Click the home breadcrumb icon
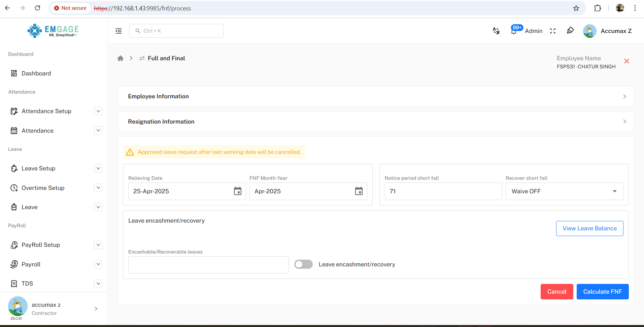This screenshot has height=327, width=644. click(x=121, y=58)
